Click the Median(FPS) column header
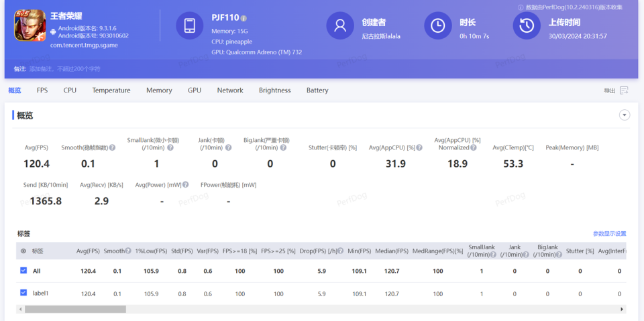This screenshot has height=321, width=644. pyautogui.click(x=392, y=251)
